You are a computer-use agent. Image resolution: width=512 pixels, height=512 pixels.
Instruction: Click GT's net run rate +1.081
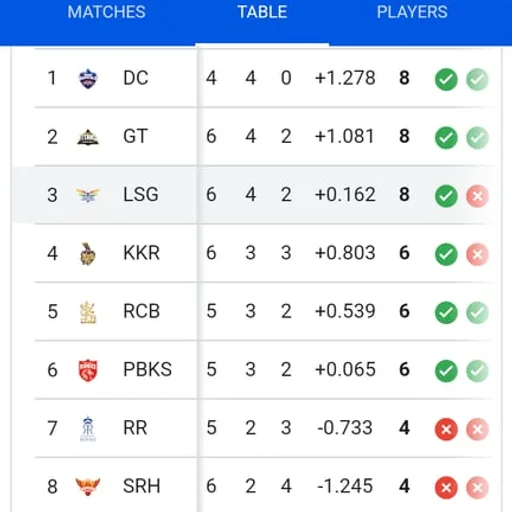(x=345, y=136)
